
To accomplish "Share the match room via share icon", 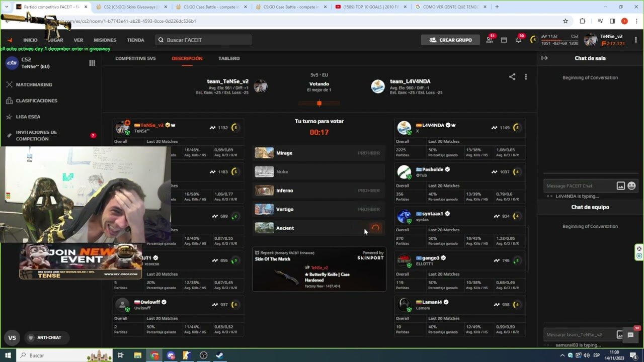I will (x=512, y=77).
